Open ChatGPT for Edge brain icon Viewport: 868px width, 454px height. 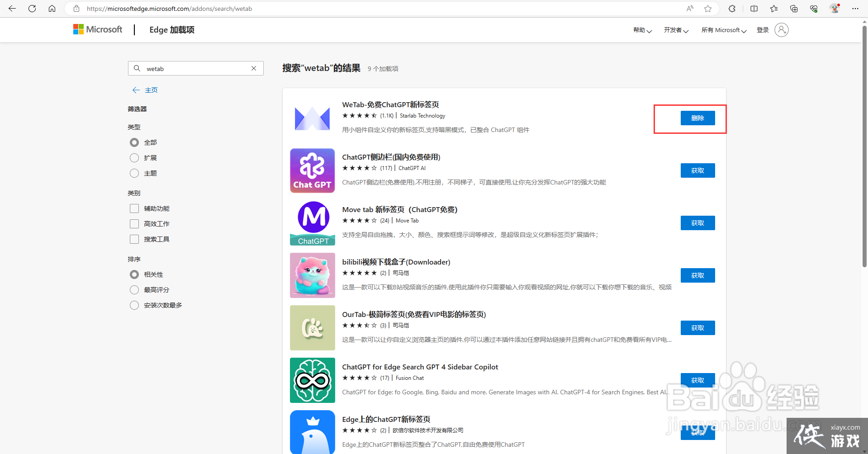(x=312, y=380)
